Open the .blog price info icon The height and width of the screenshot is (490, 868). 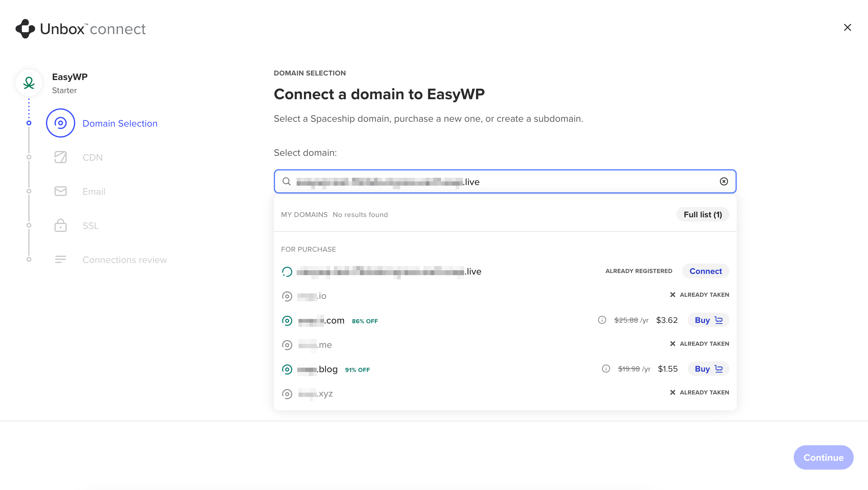pos(606,369)
